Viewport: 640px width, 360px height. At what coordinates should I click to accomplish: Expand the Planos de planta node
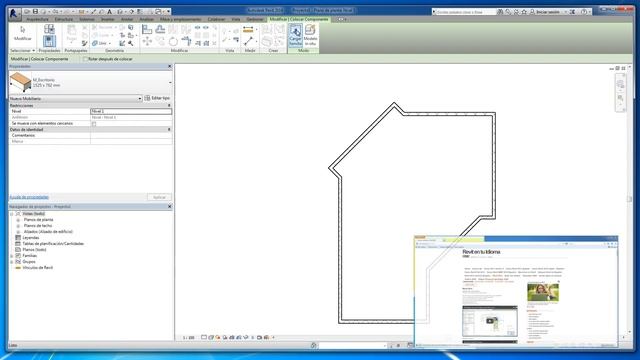18,220
